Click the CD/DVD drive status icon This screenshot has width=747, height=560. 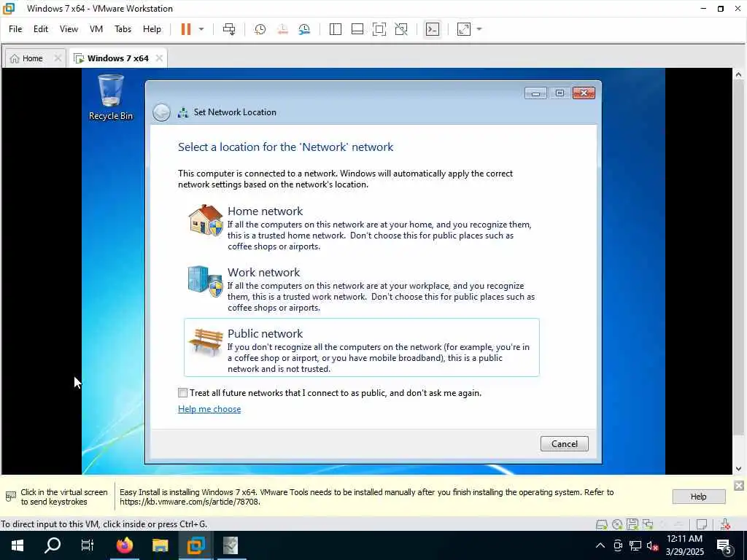tap(617, 524)
